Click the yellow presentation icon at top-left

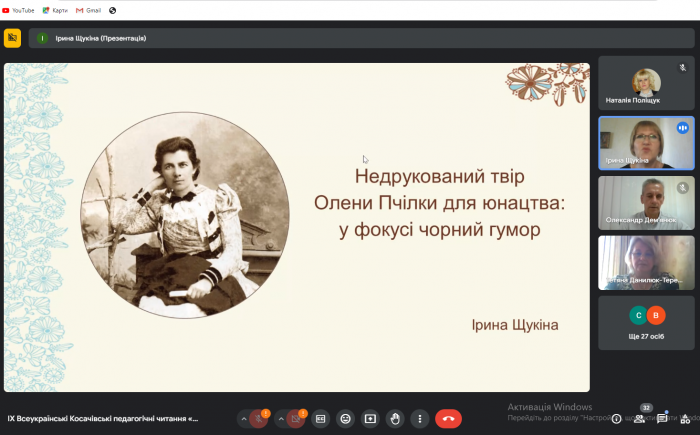click(12, 38)
